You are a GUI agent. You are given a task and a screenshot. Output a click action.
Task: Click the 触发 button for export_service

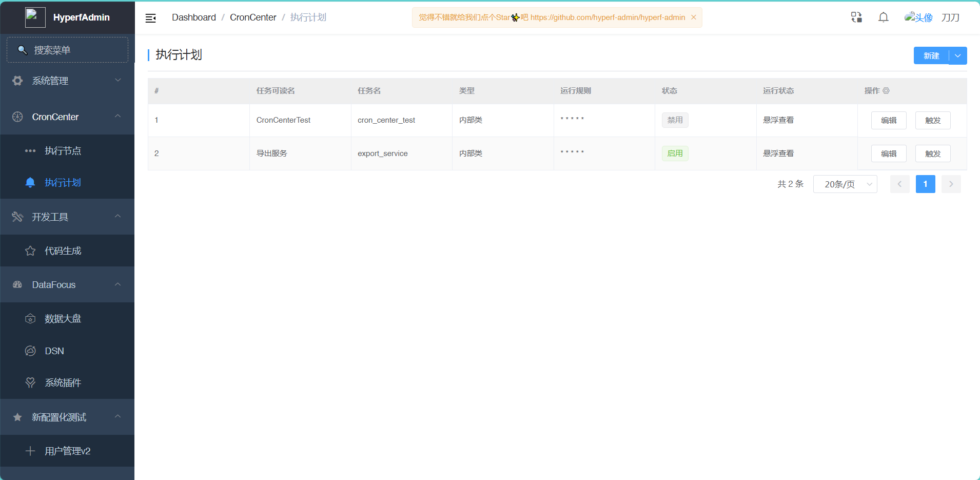[933, 153]
